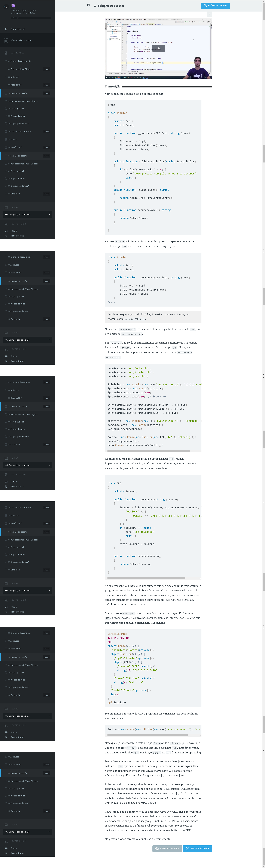Open the first Fórum link in the sidebar
The width and height of the screenshot is (265, 868).
[x=14, y=231]
